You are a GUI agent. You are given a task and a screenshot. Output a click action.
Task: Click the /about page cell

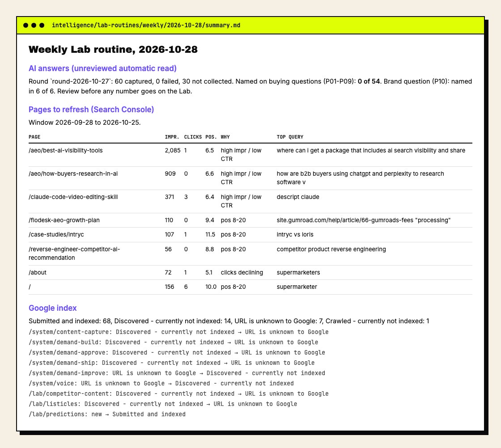(x=38, y=273)
